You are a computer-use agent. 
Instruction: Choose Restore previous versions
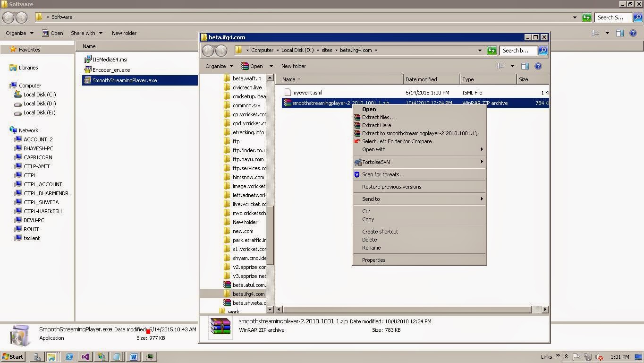pos(391,187)
